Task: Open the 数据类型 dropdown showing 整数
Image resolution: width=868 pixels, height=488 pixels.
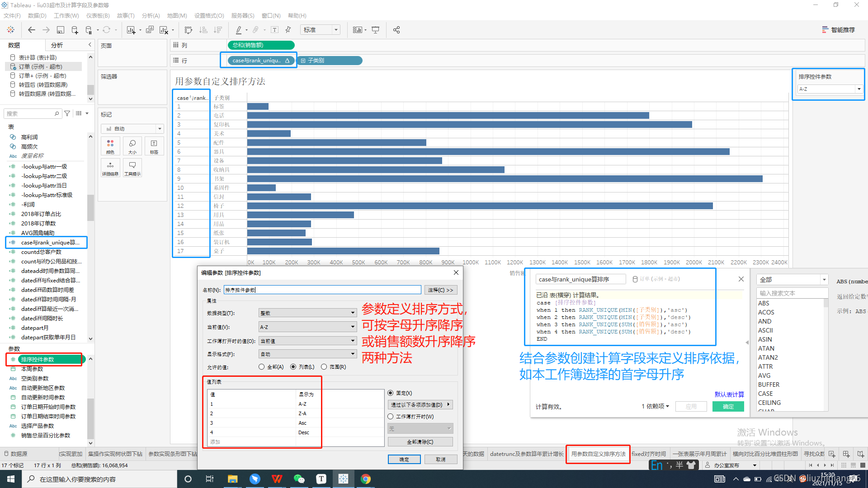Action: coord(307,313)
